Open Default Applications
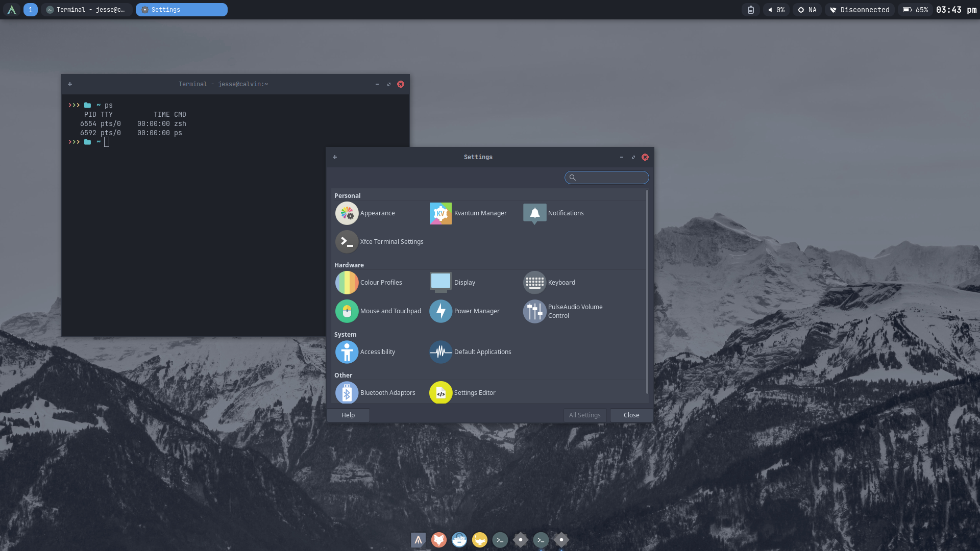 coord(471,352)
